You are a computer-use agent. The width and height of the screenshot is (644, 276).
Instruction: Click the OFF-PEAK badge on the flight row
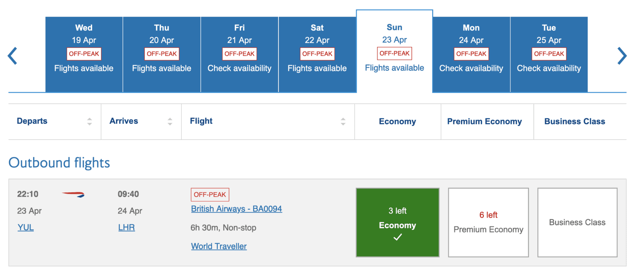coord(210,194)
